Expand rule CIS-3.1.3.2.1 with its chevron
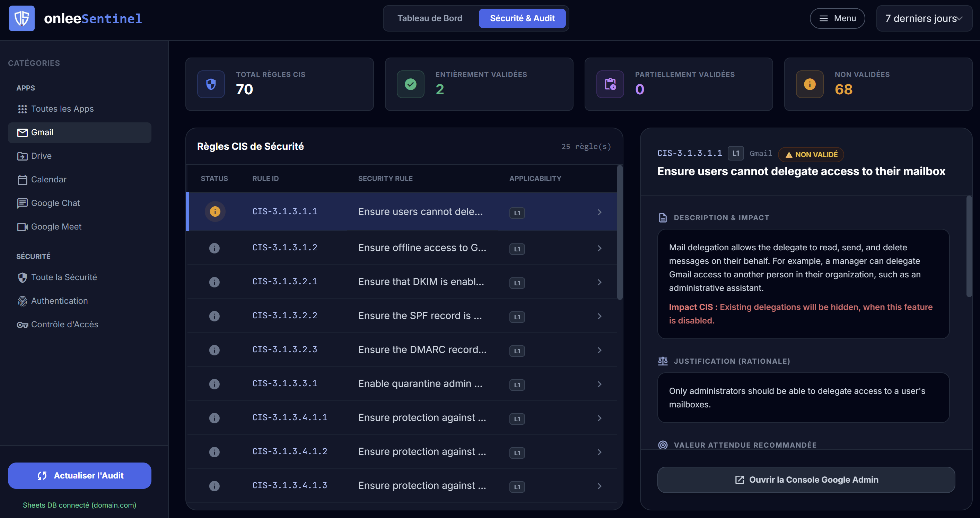 (x=599, y=282)
